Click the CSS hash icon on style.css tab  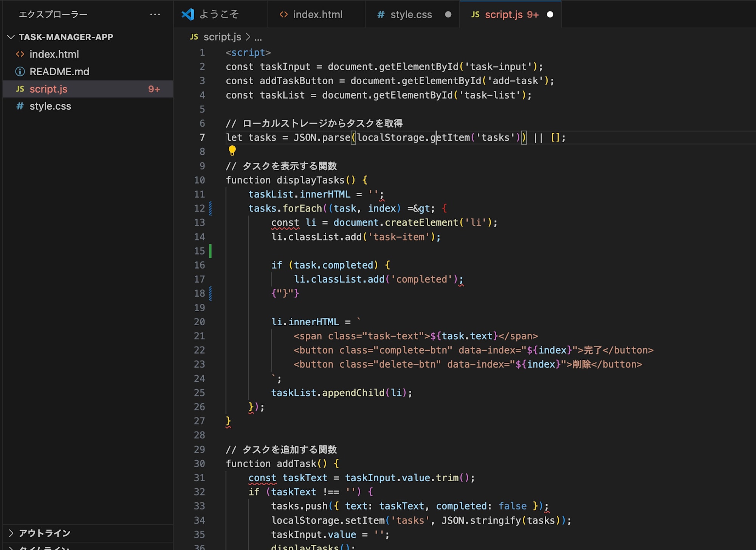coord(381,14)
